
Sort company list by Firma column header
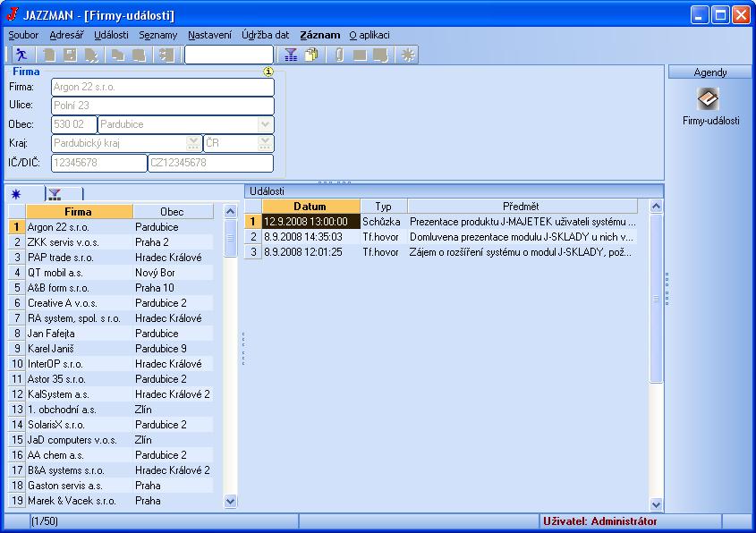(79, 212)
